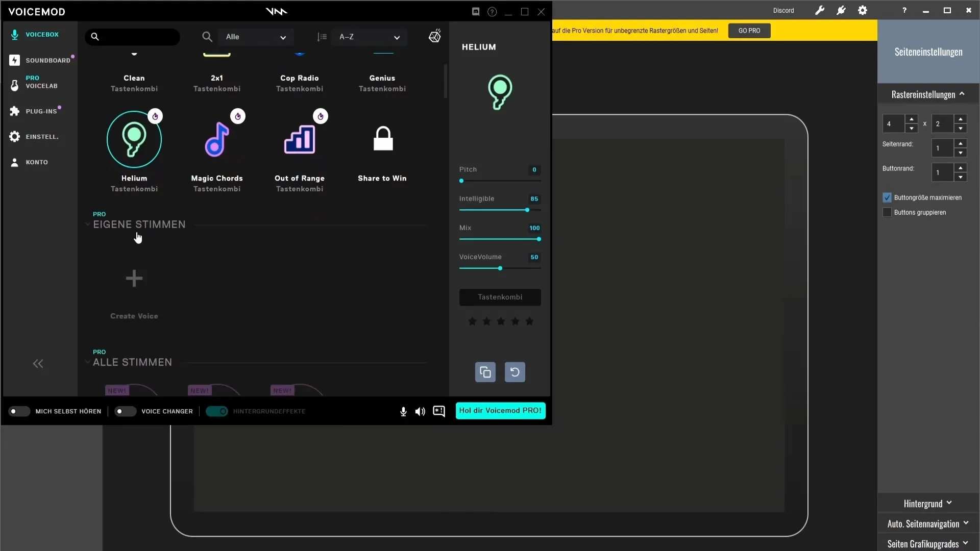Select the Magic Chords voice

[217, 139]
